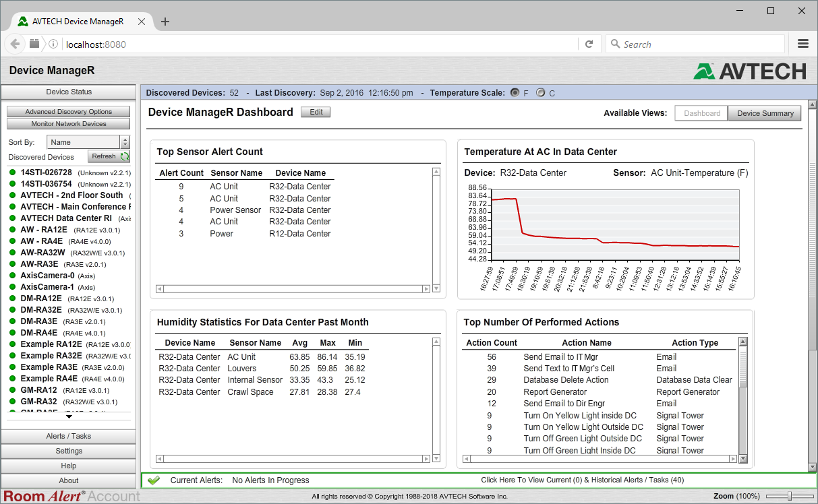
Task: Click the AVTECH logo
Action: point(750,71)
